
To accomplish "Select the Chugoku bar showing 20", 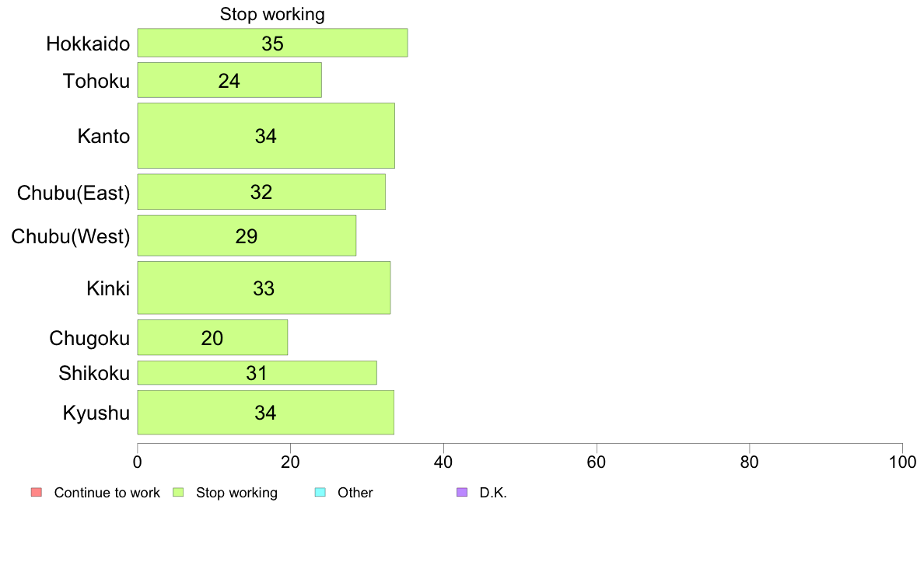I will pyautogui.click(x=212, y=337).
